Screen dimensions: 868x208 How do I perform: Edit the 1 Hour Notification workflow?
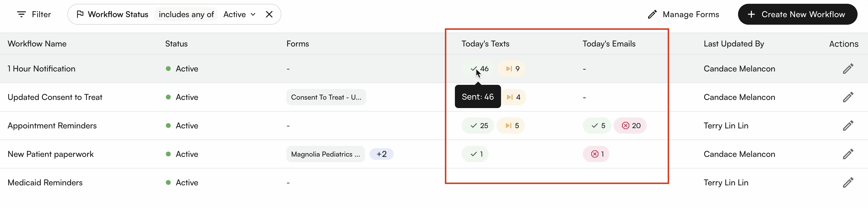pyautogui.click(x=848, y=69)
